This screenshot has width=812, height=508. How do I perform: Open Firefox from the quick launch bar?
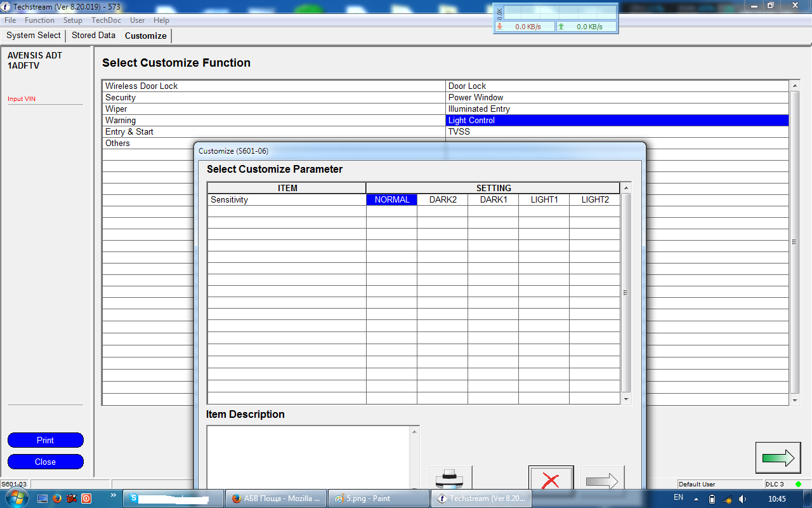(56, 498)
